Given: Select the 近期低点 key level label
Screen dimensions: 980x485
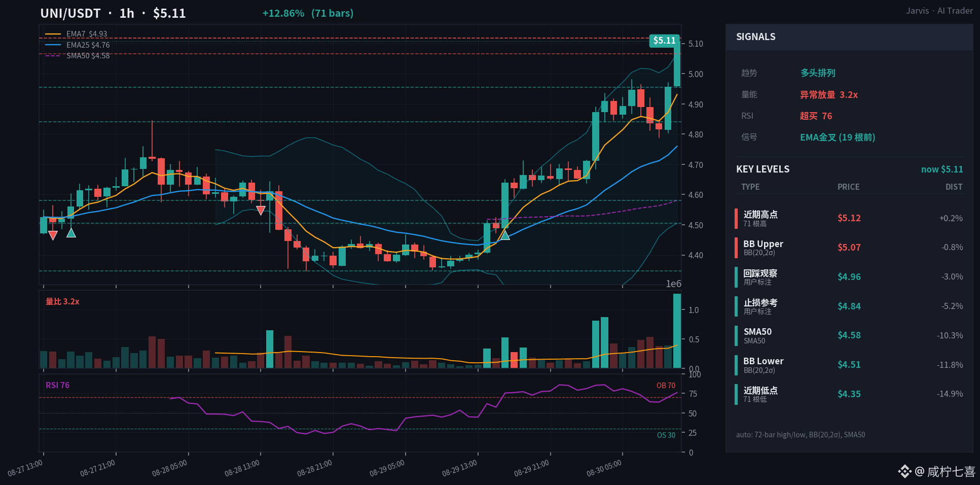Looking at the screenshot, I should coord(760,391).
